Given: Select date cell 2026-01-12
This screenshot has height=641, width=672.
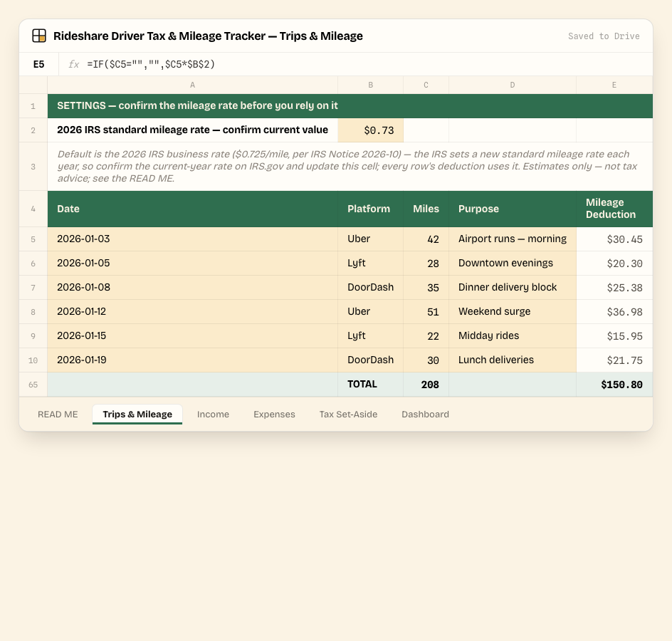Looking at the screenshot, I should click(x=192, y=312).
